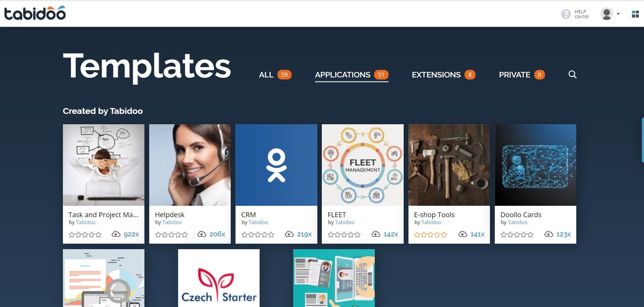The width and height of the screenshot is (644, 307).
Task: Open the Help Center question mark icon
Action: 566,14
